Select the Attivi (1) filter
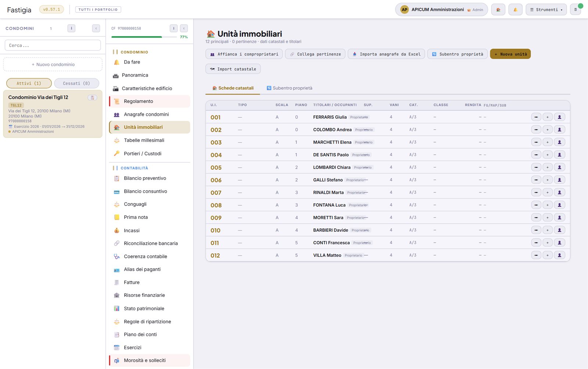588x369 pixels. 29,83
